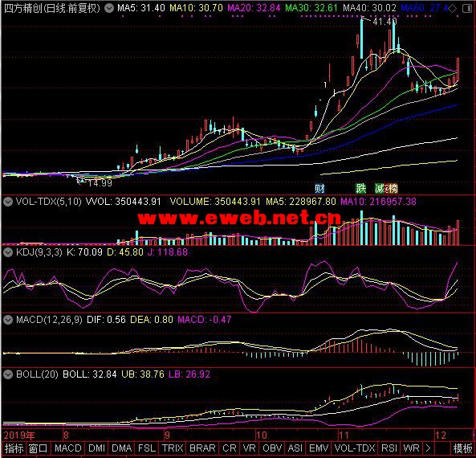The image size is (476, 458).
Task: Click the diamond icon beside MA60
Action: pyautogui.click(x=453, y=9)
